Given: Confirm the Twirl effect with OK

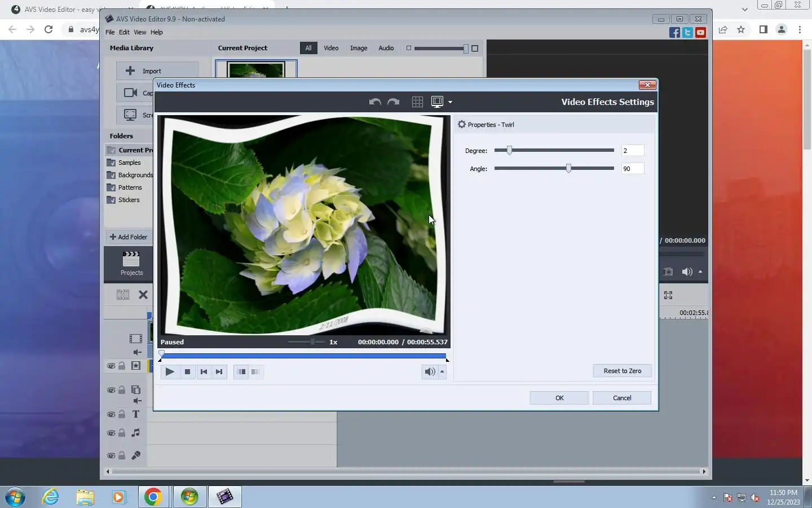Looking at the screenshot, I should (559, 398).
